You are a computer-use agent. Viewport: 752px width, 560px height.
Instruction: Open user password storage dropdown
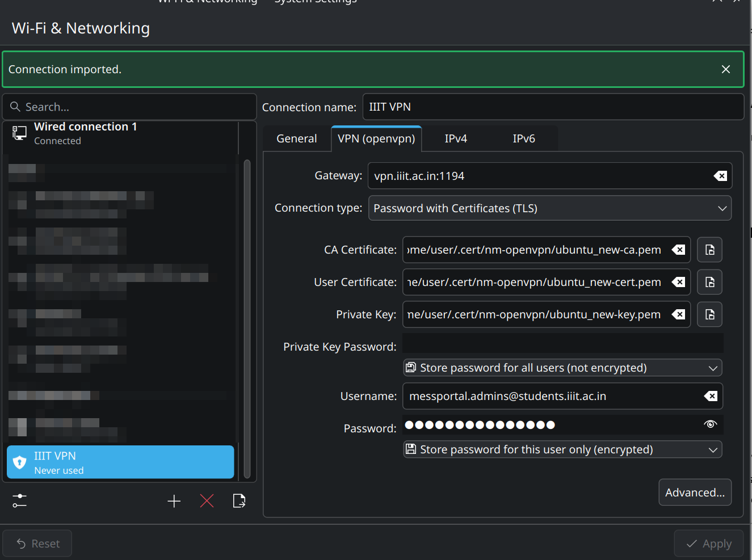[x=562, y=449]
